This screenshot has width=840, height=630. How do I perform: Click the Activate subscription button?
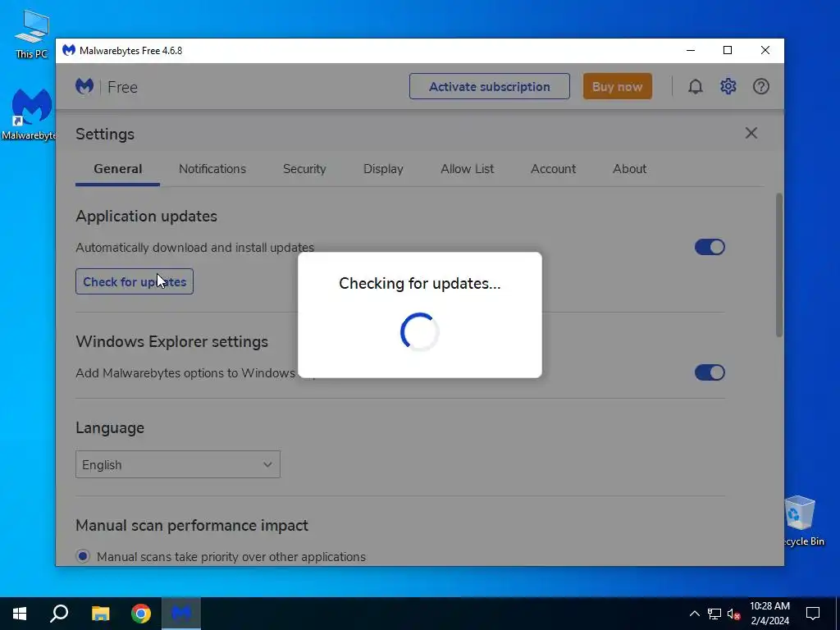pos(489,86)
